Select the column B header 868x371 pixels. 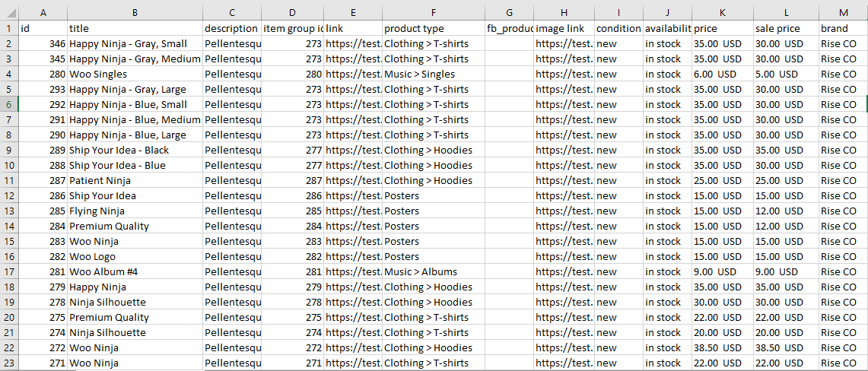135,12
